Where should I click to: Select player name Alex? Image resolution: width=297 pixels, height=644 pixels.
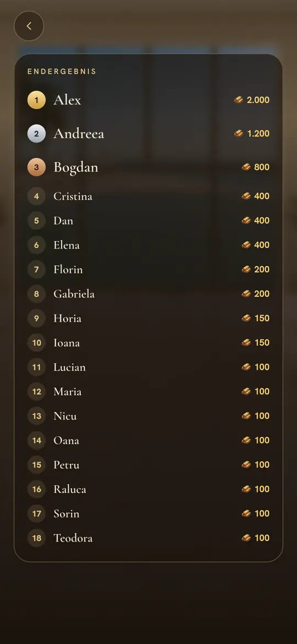click(x=67, y=100)
